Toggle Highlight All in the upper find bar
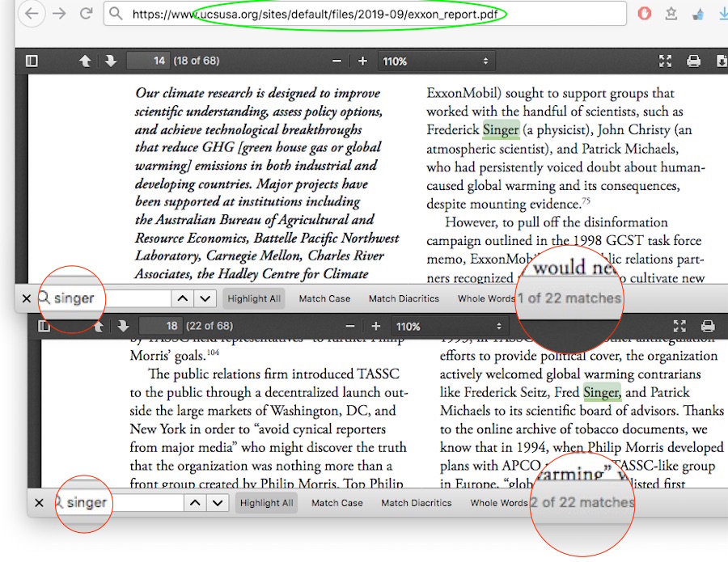This screenshot has height=562, width=728. 254,298
